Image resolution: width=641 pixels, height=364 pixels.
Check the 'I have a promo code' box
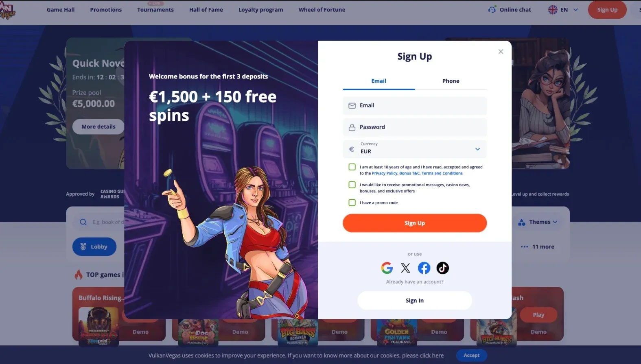[x=352, y=203]
